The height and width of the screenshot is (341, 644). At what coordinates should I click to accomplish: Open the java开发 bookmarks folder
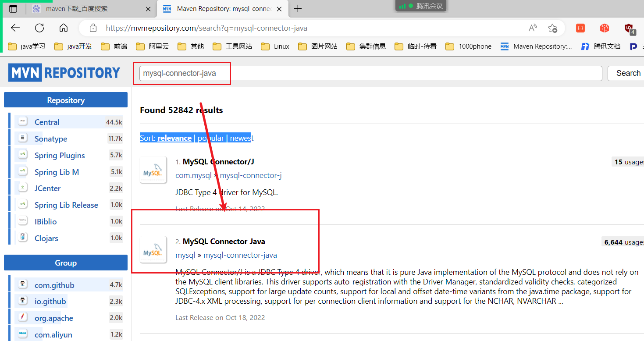[73, 46]
